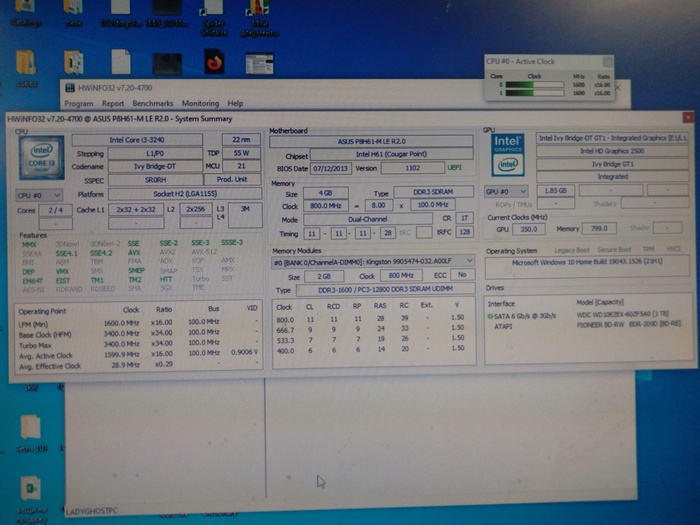Image resolution: width=700 pixels, height=525 pixels.
Task: Click the GPU memory clock 799.0 value
Action: pyautogui.click(x=599, y=228)
